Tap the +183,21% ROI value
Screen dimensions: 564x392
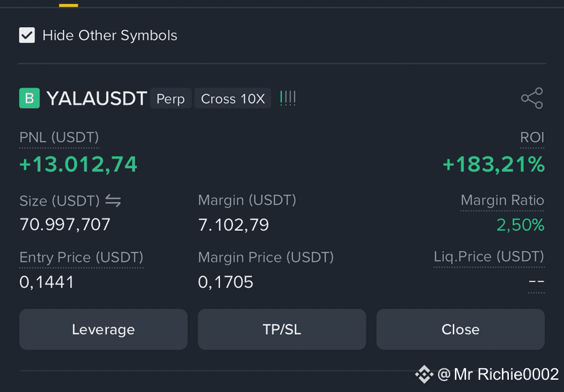(493, 165)
